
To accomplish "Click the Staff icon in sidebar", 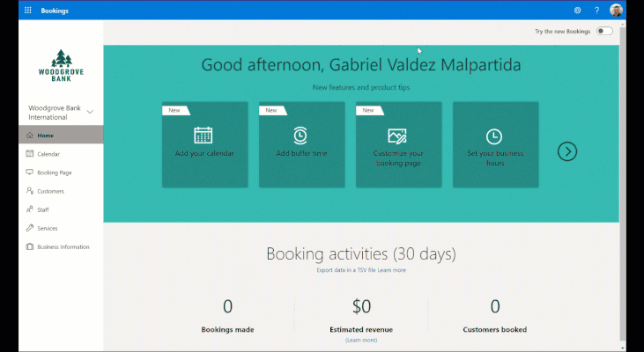I will coord(30,209).
